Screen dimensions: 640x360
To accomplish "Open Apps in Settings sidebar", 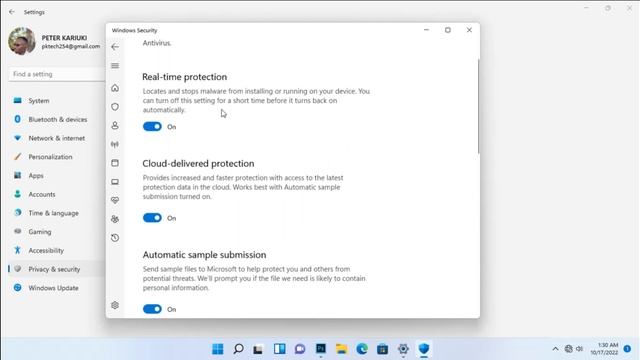I will 56,176.
